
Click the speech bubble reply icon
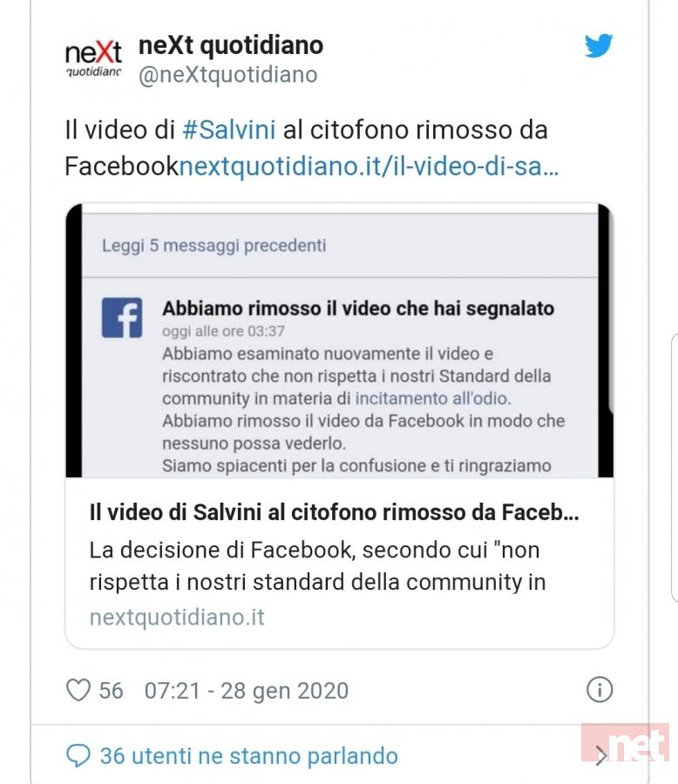pos(78,755)
